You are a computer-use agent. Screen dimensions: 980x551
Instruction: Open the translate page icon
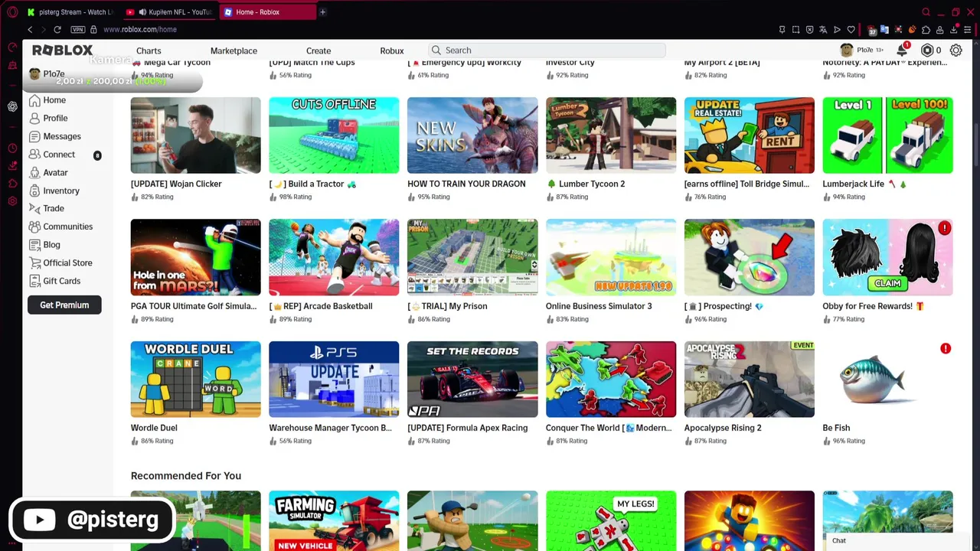[823, 30]
